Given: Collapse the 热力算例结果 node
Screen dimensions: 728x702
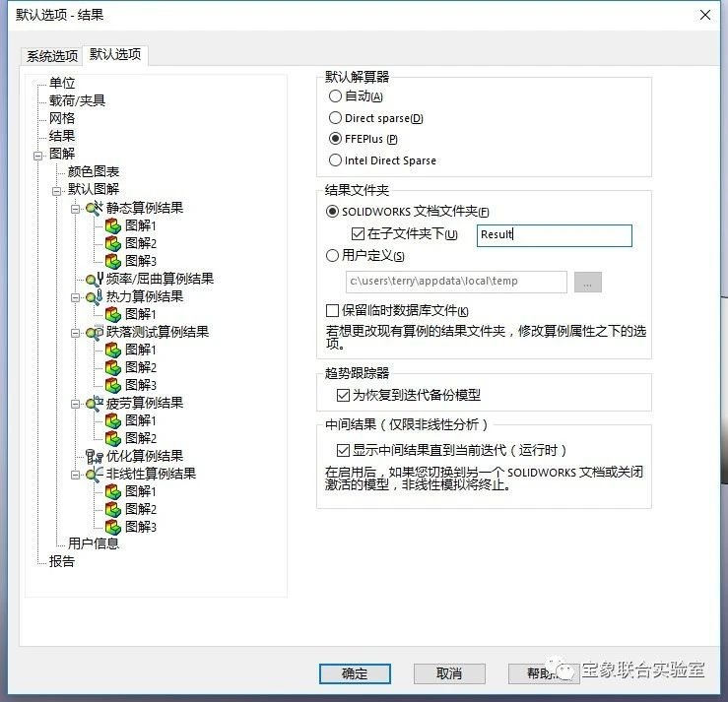Looking at the screenshot, I should tap(75, 298).
